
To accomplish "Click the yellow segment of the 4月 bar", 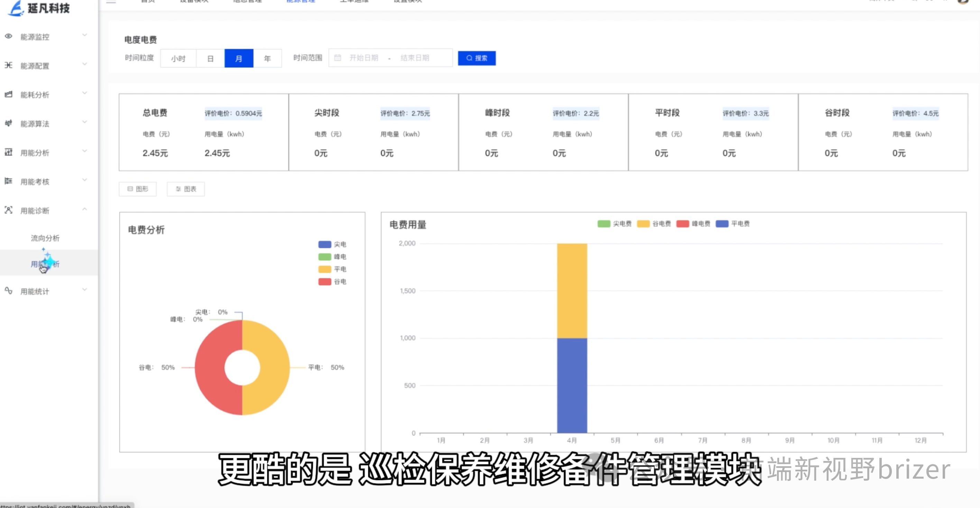I will point(572,291).
